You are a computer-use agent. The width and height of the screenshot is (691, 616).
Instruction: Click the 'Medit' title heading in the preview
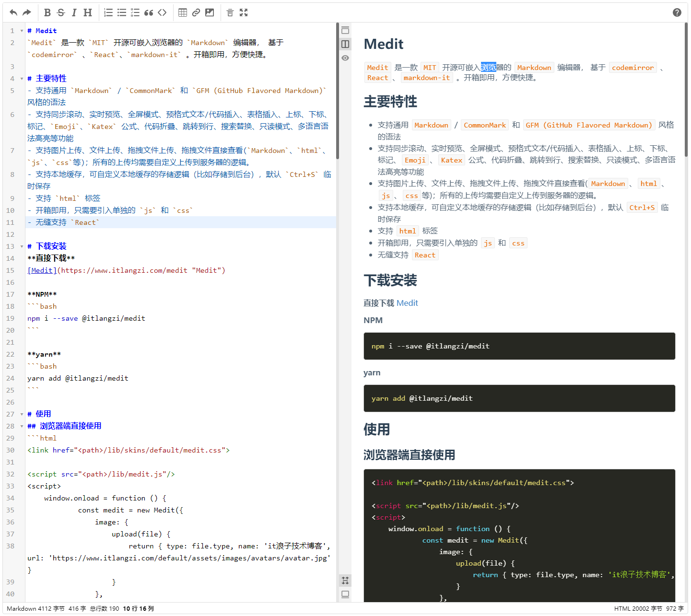384,44
